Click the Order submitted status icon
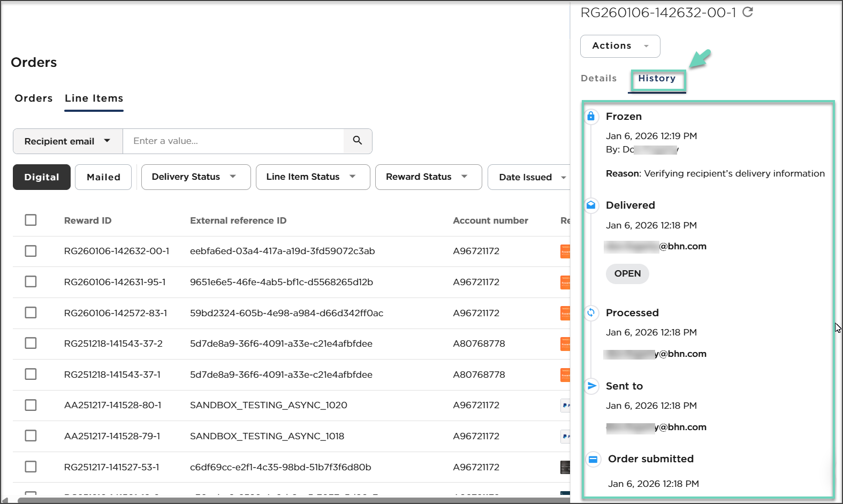This screenshot has height=504, width=843. coord(593,459)
